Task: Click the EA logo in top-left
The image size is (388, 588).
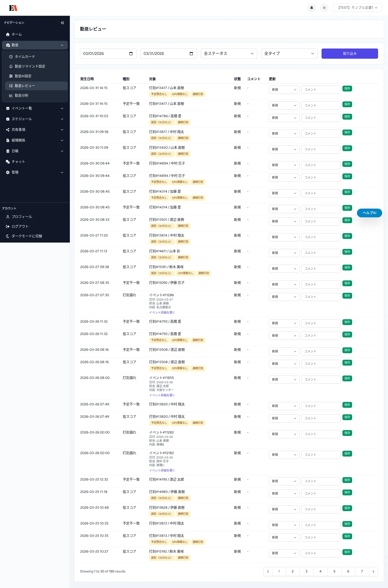Action: point(13,8)
